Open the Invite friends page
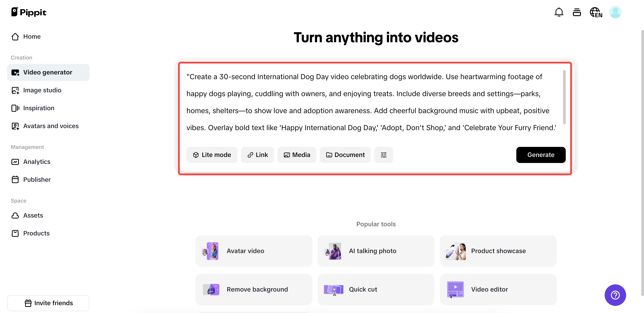This screenshot has height=313, width=644. point(48,303)
